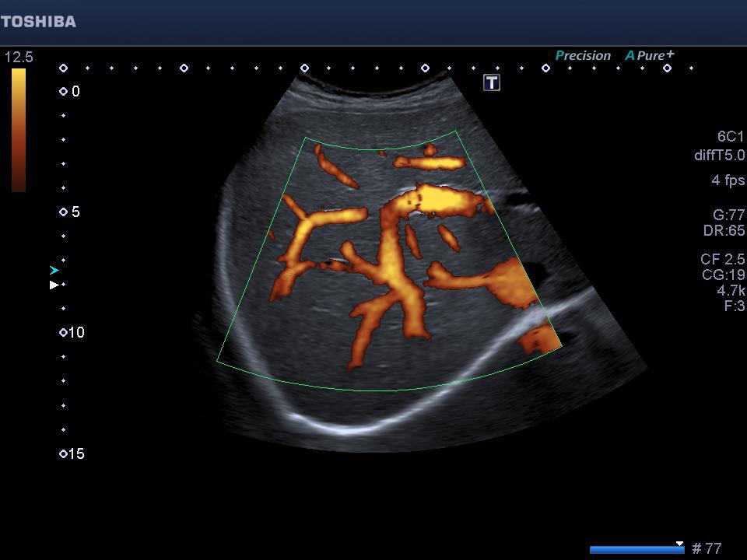747x560 pixels.
Task: Click the G:77 gain value
Action: point(728,215)
